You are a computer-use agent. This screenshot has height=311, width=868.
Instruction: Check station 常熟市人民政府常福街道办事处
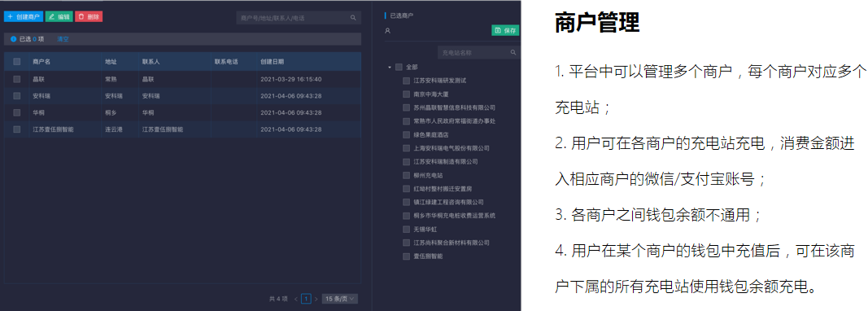pos(407,120)
